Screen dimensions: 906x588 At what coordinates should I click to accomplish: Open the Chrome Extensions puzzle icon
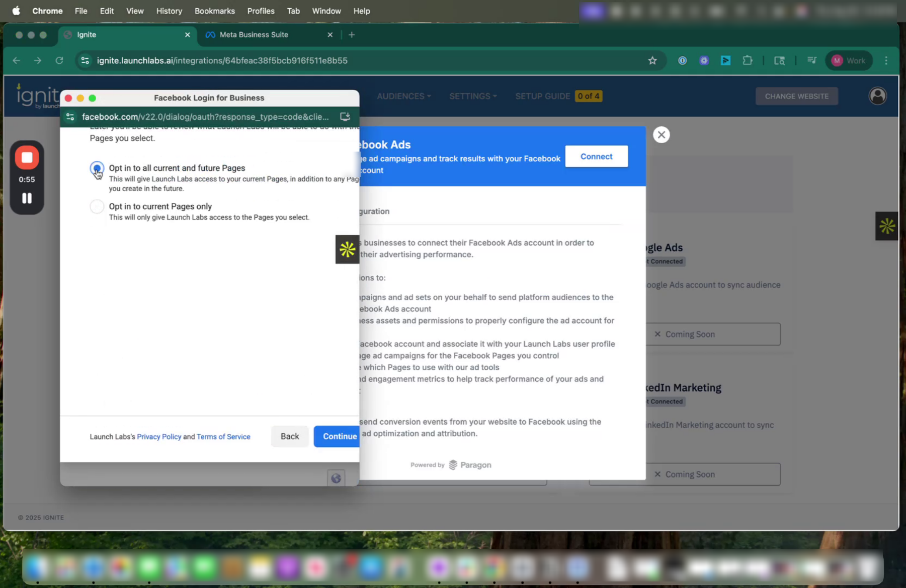(747, 61)
